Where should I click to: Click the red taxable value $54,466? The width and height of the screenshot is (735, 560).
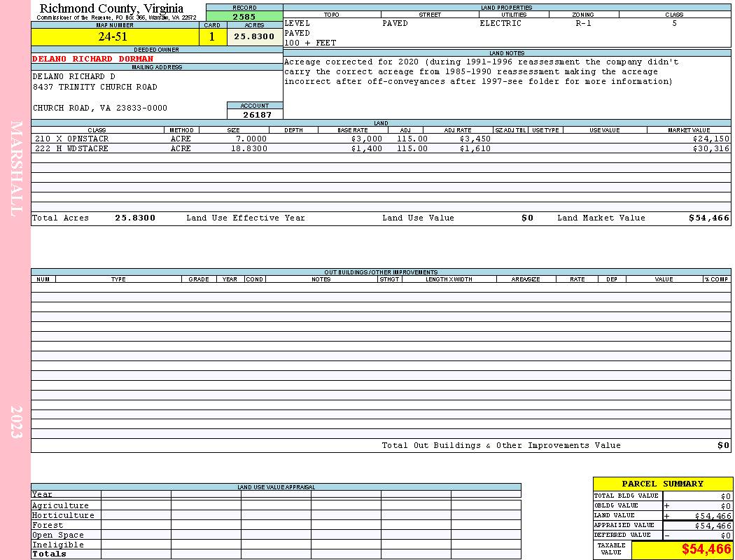pyautogui.click(x=706, y=549)
